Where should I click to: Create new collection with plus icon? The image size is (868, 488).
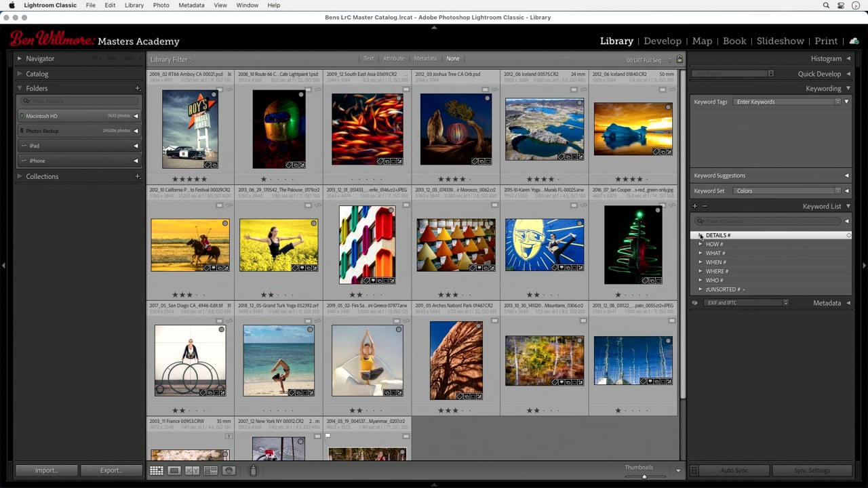pos(138,176)
